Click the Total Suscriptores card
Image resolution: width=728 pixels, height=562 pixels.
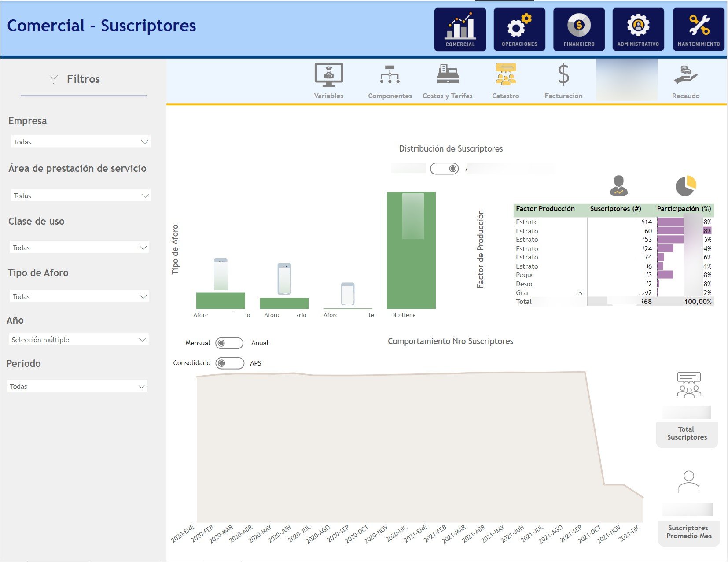tap(687, 433)
